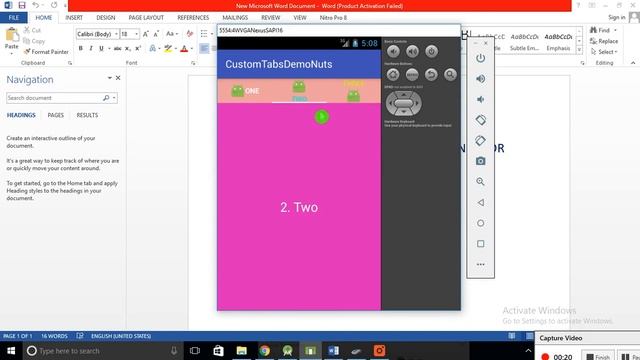Open the Text Effects dropdown arrow

point(159,49)
